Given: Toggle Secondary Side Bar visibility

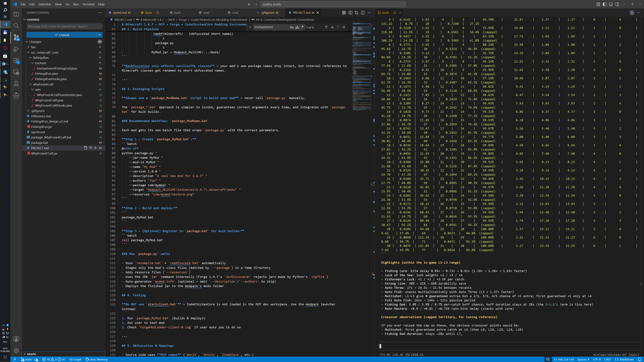Looking at the screenshot, I should coord(617,4).
